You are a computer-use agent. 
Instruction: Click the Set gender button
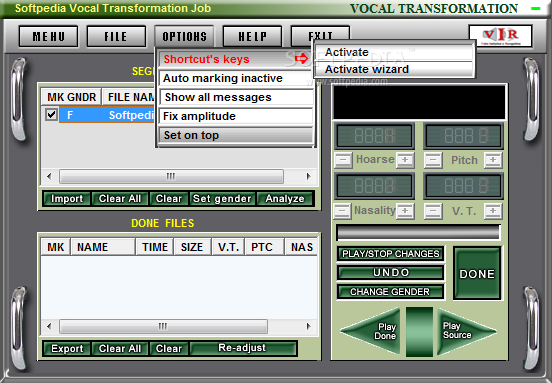[x=222, y=199]
